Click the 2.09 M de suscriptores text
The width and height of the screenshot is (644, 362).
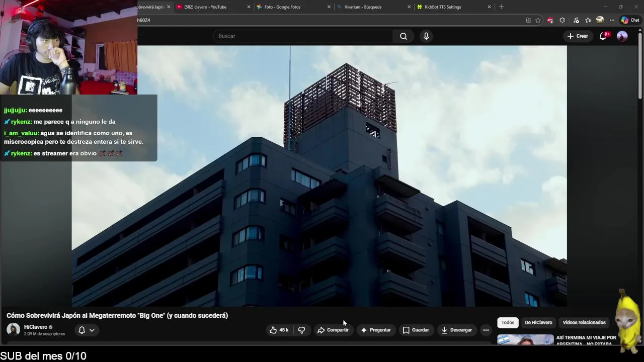(x=45, y=334)
